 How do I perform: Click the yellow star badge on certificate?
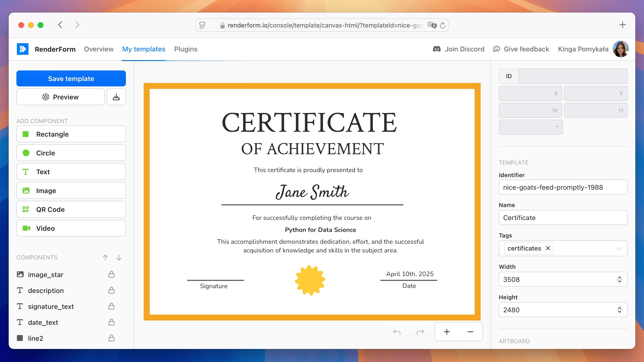[310, 280]
